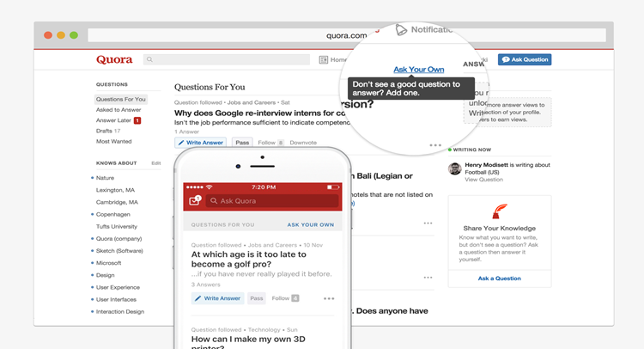Open the mobile inbox notification icon

(x=195, y=200)
